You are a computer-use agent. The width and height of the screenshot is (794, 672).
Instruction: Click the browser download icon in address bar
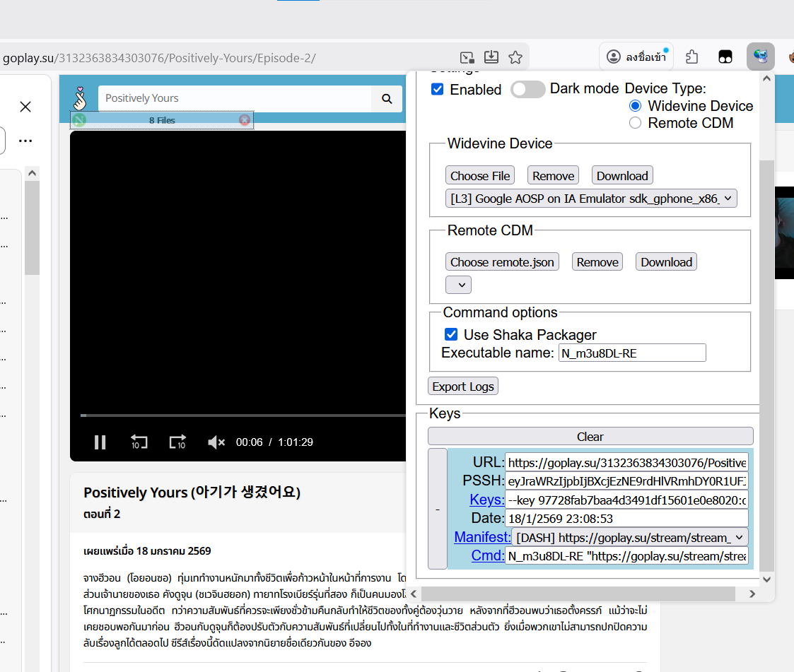[x=491, y=57]
